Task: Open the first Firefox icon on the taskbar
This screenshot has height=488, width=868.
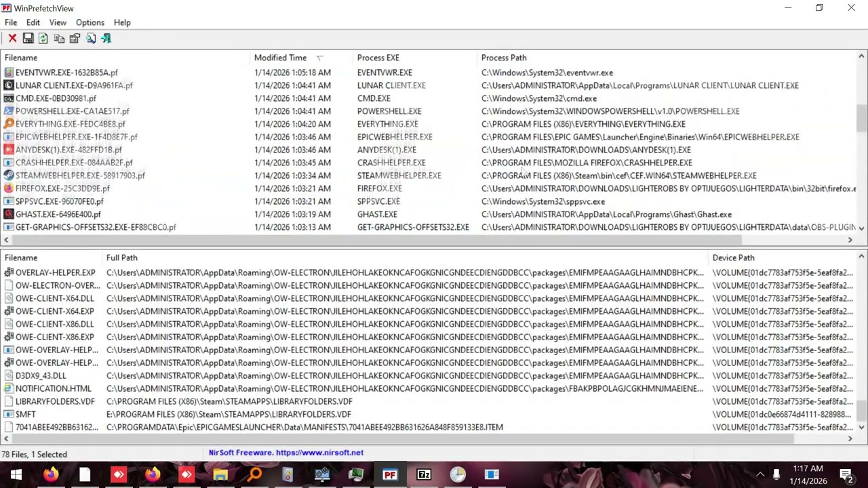Action: 51,474
